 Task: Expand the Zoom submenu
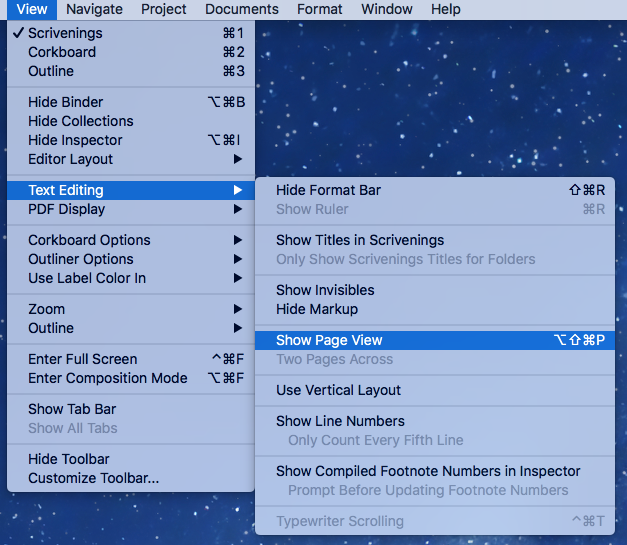131,309
